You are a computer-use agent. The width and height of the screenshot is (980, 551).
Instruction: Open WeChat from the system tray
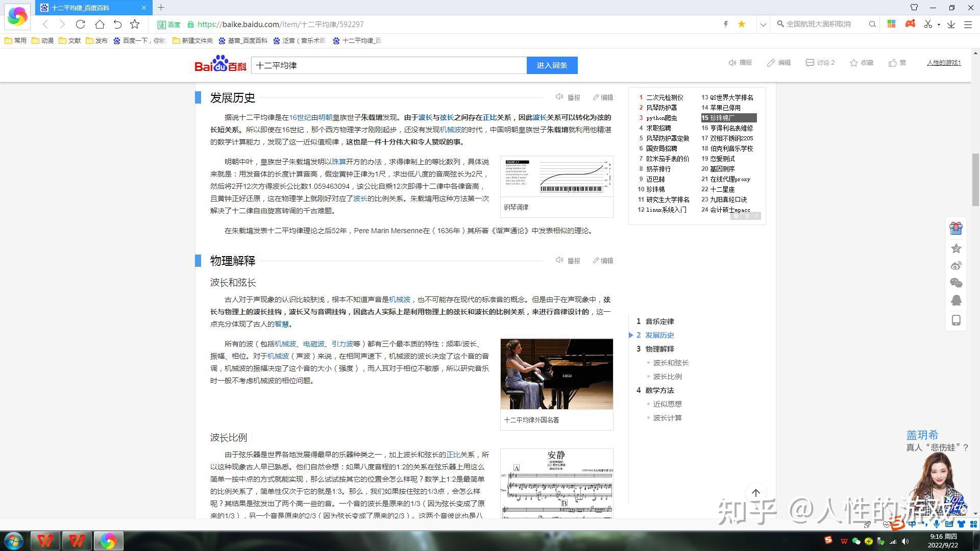tap(856, 540)
